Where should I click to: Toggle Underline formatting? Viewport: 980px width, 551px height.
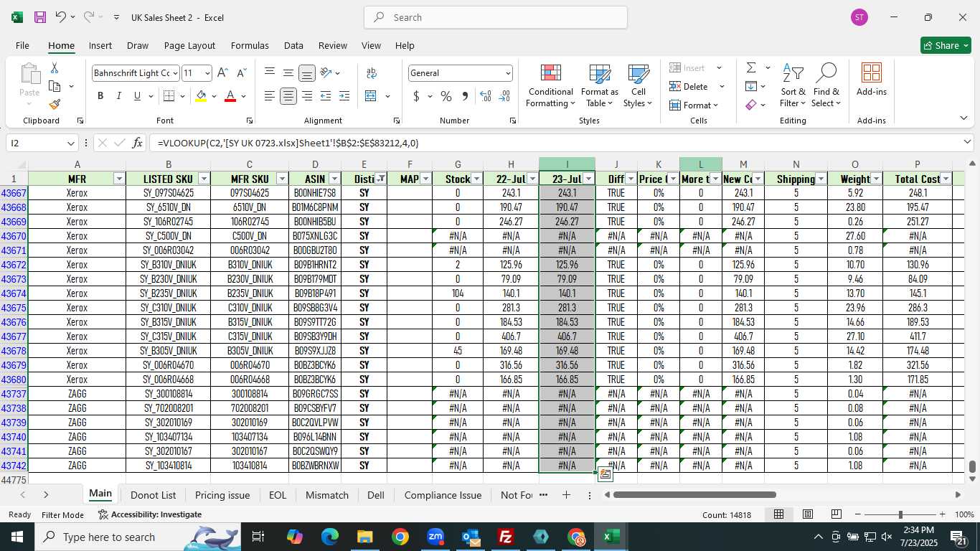coord(137,96)
